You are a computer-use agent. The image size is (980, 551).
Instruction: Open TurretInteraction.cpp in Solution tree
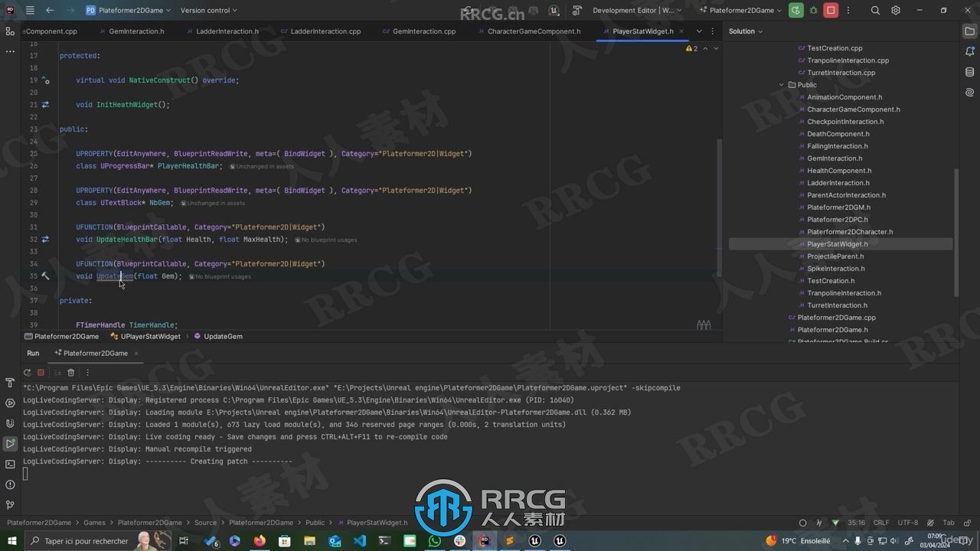[x=841, y=73]
